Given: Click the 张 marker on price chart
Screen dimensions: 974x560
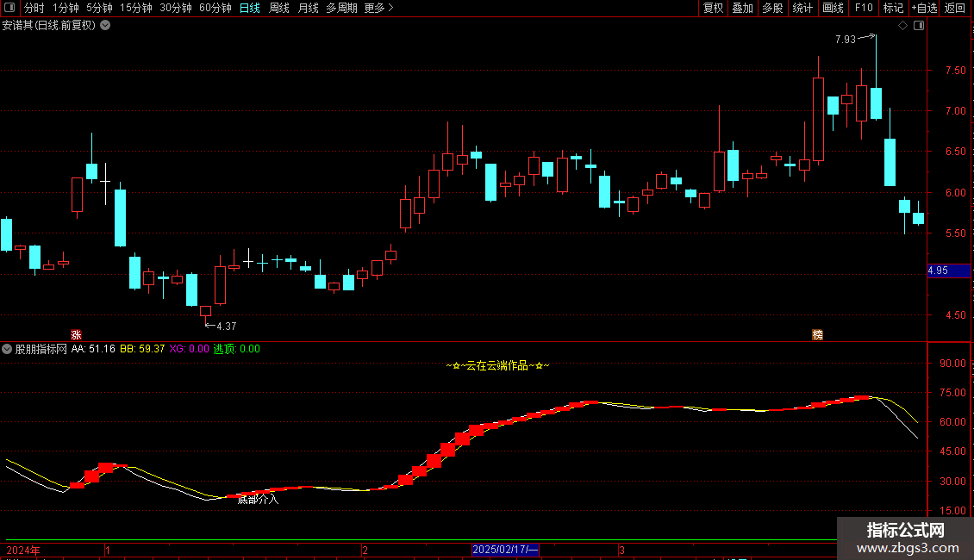Looking at the screenshot, I should (76, 334).
